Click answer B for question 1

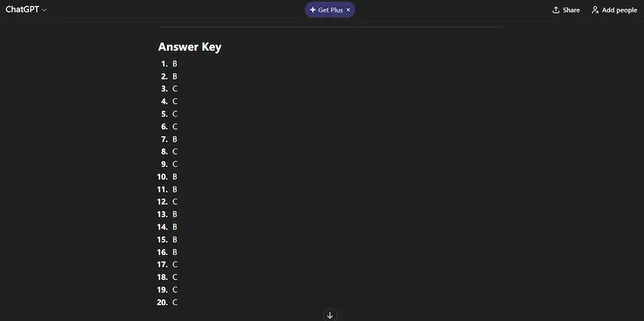click(175, 64)
